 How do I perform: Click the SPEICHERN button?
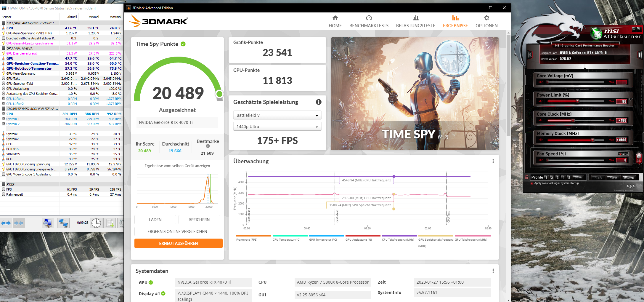pos(199,220)
